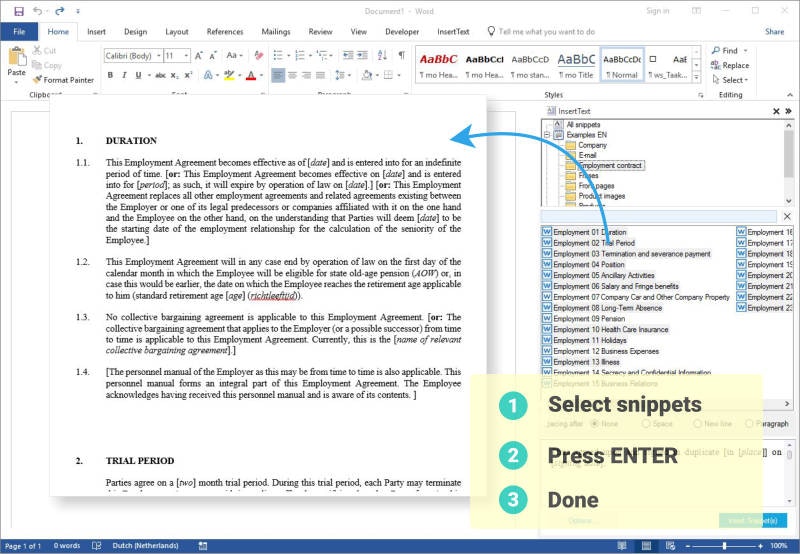This screenshot has width=800, height=554.
Task: Open the File tab
Action: 19,32
